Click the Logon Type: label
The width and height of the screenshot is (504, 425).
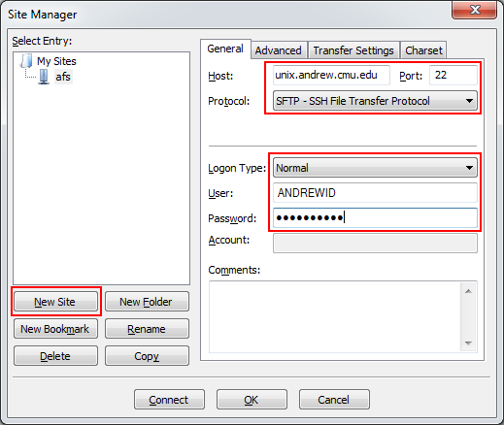point(237,168)
